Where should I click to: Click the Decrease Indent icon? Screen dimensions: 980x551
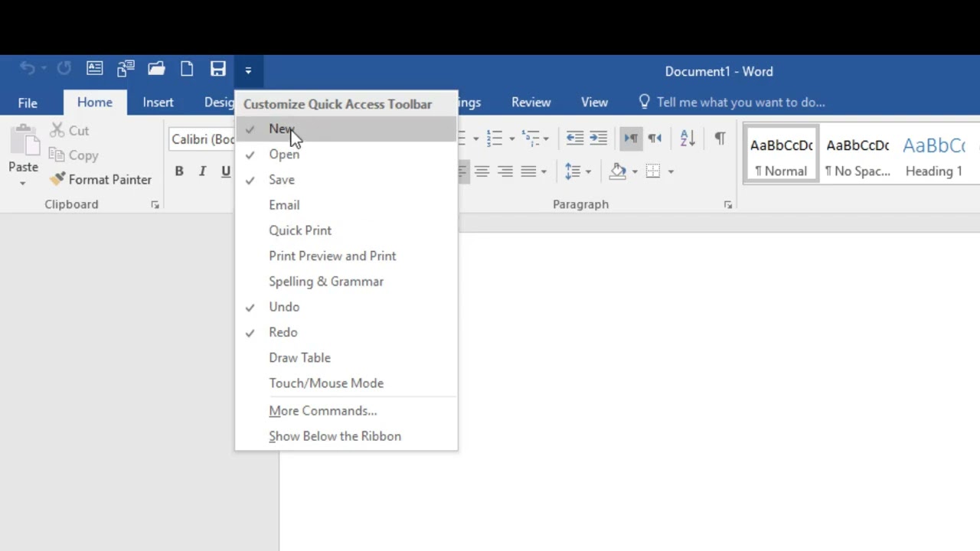574,139
